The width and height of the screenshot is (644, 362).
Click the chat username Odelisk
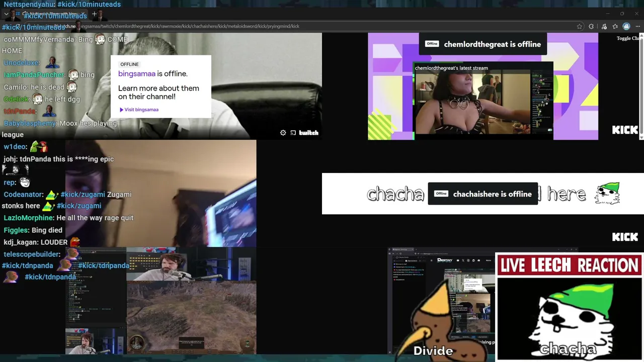tap(16, 99)
